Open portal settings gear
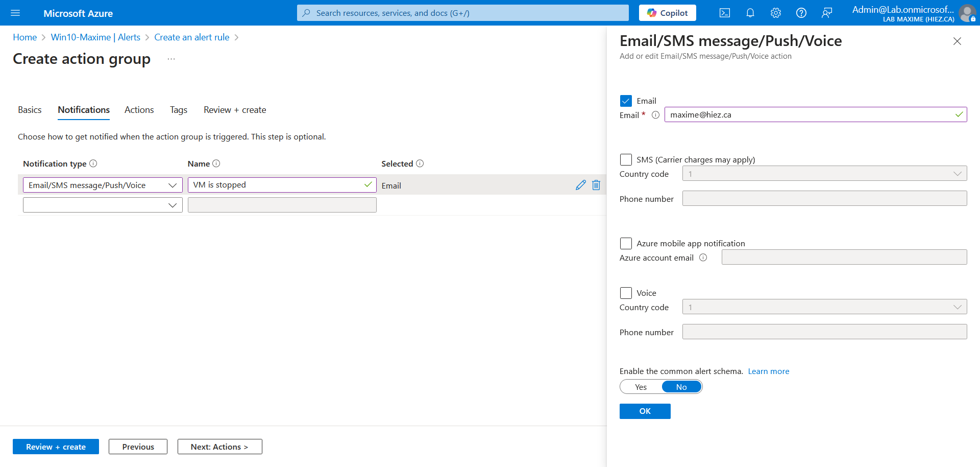The height and width of the screenshot is (467, 980). pos(775,13)
